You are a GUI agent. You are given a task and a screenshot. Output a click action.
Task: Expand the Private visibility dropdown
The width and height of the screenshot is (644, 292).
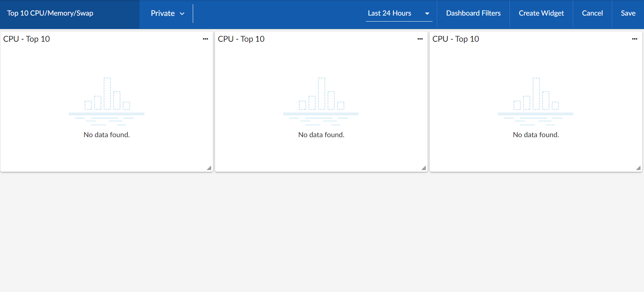coord(167,13)
